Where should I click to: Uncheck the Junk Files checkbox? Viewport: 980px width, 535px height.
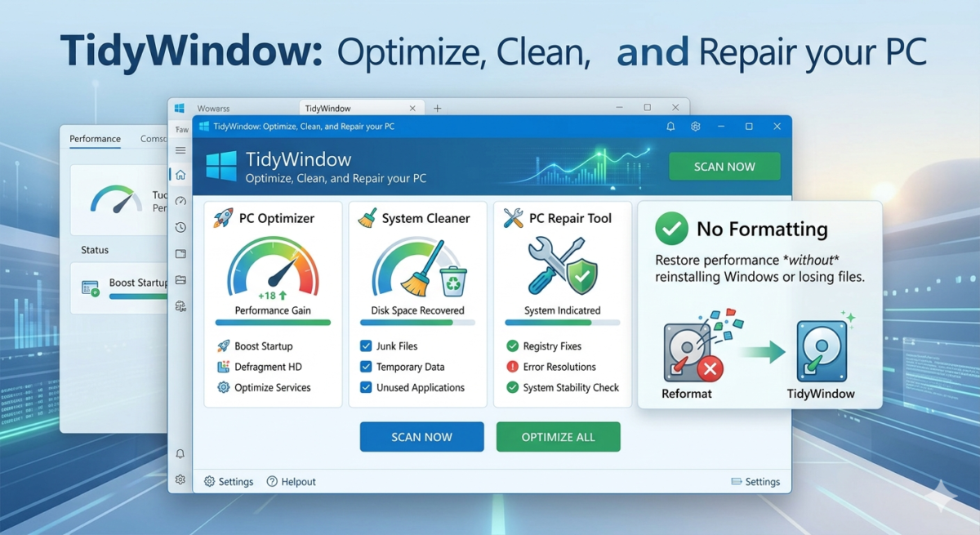(x=366, y=346)
